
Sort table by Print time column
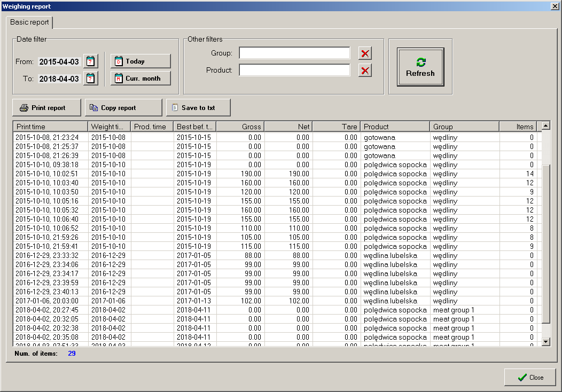point(51,127)
